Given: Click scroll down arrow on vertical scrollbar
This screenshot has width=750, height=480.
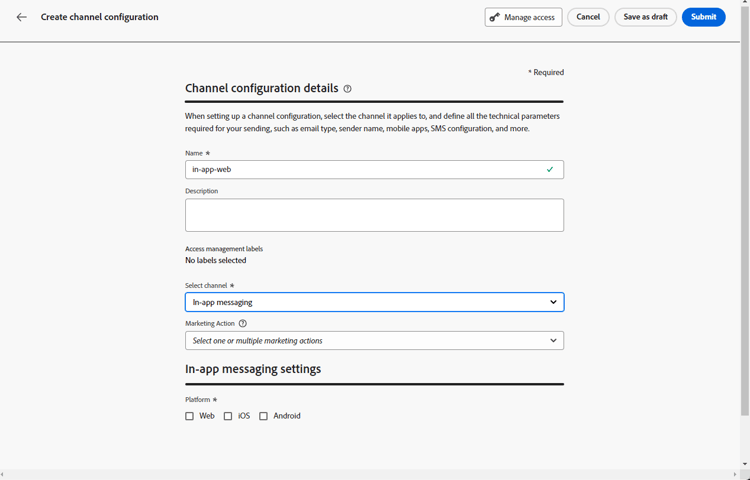Looking at the screenshot, I should click(744, 464).
